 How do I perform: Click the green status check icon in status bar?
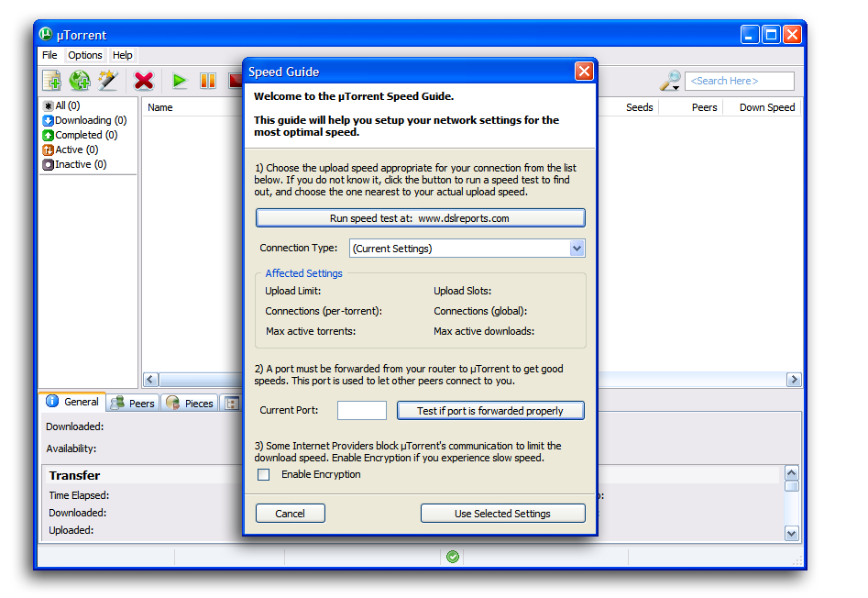point(453,557)
